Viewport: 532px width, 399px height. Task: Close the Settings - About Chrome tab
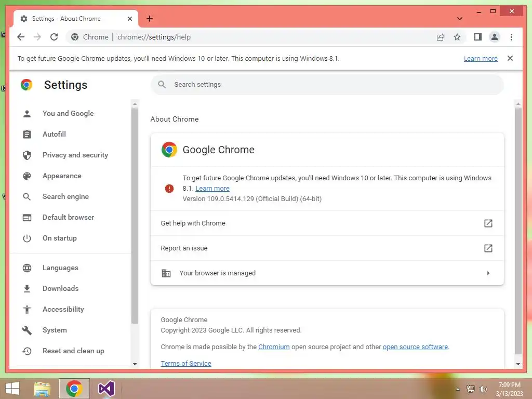coord(129,19)
